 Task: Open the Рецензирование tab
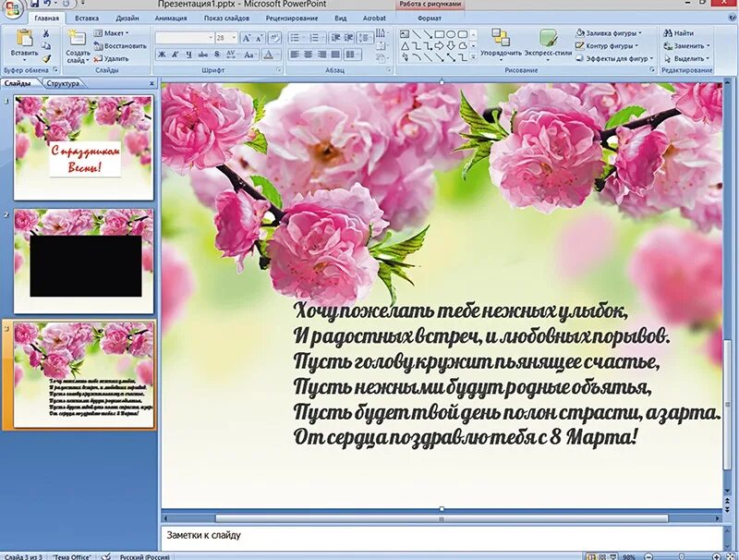(292, 18)
